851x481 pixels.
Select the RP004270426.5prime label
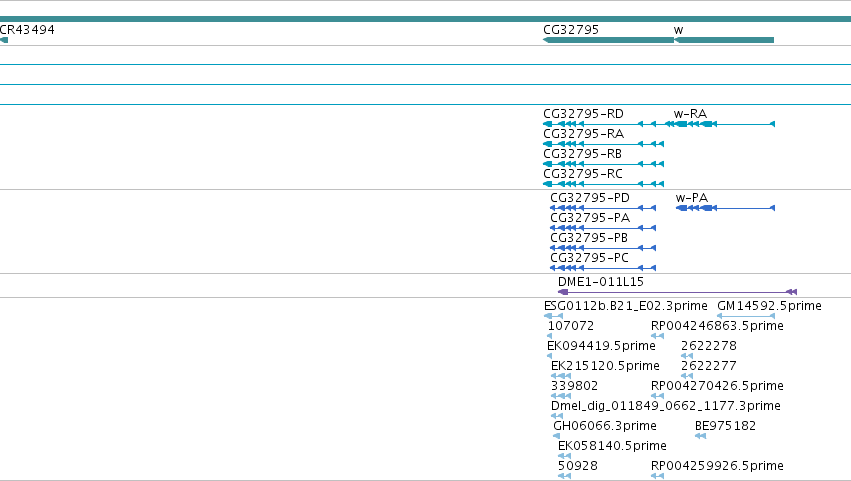pos(717,387)
